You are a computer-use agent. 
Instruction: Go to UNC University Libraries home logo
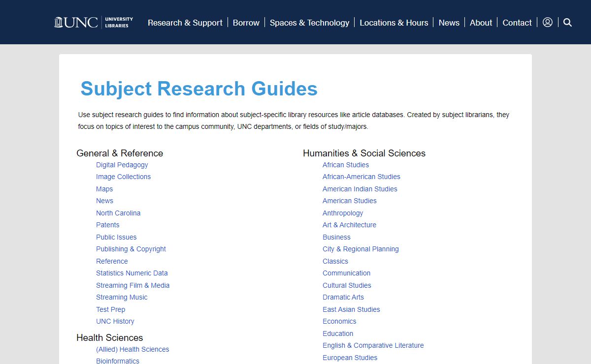[94, 22]
